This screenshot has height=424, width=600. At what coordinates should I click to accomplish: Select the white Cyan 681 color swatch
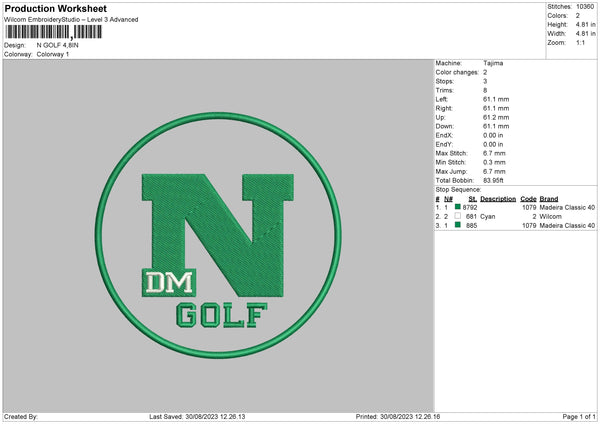pos(458,216)
